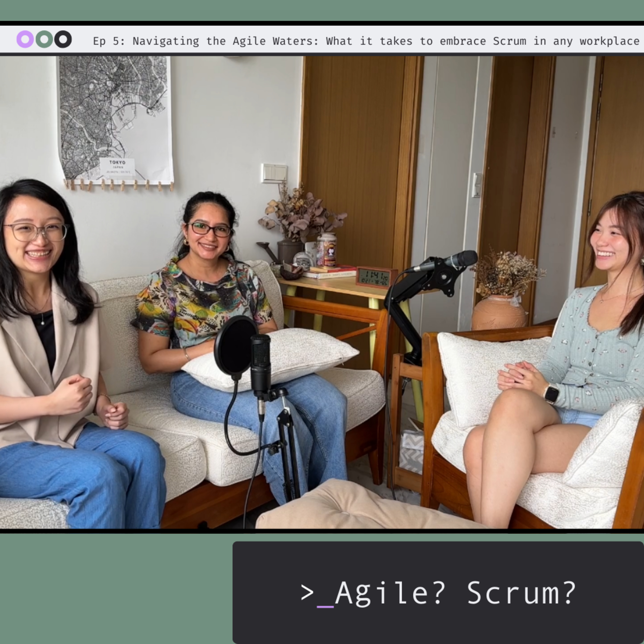Click the episode title starting 'Ep 5: Navigating'
The image size is (644, 644).
click(366, 41)
